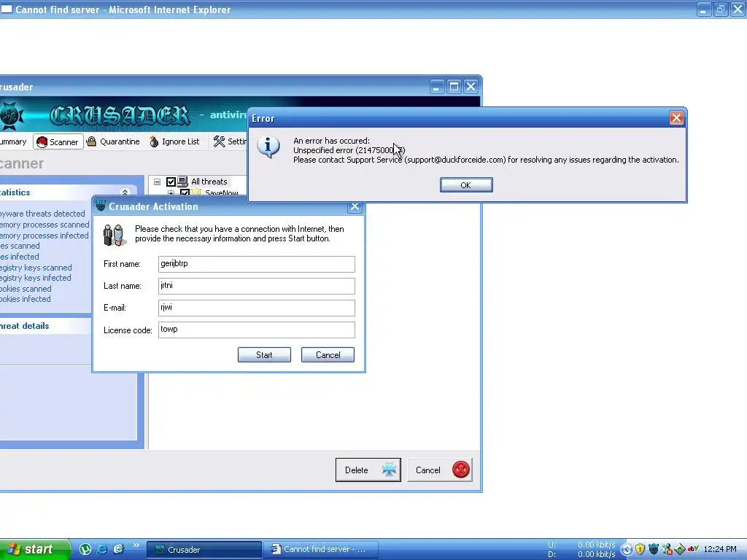Close the Crusader Activation dialog window
This screenshot has height=560, width=747.
point(355,206)
